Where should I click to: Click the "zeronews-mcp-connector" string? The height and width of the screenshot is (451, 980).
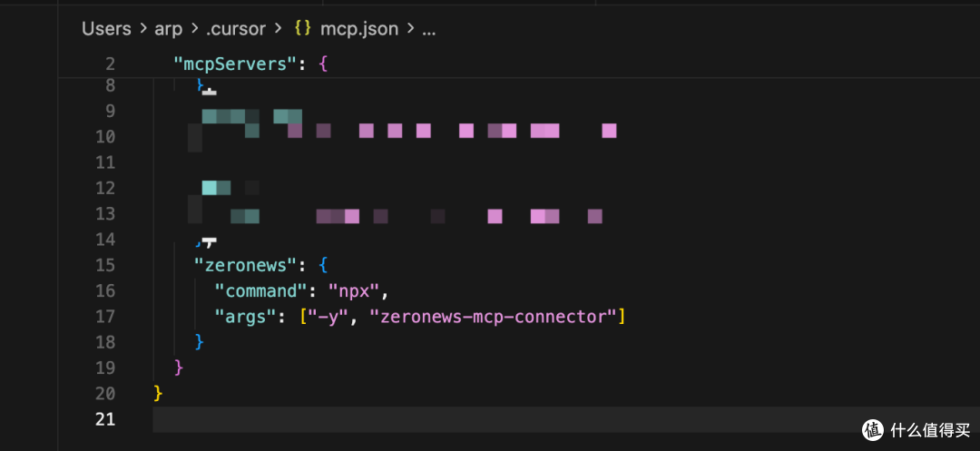coord(493,318)
